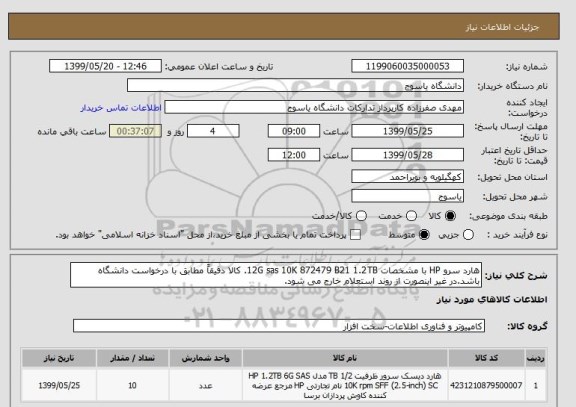Click the HP 1.2TB 6G SAS product name cell
The height and width of the screenshot is (407, 576).
(x=345, y=385)
